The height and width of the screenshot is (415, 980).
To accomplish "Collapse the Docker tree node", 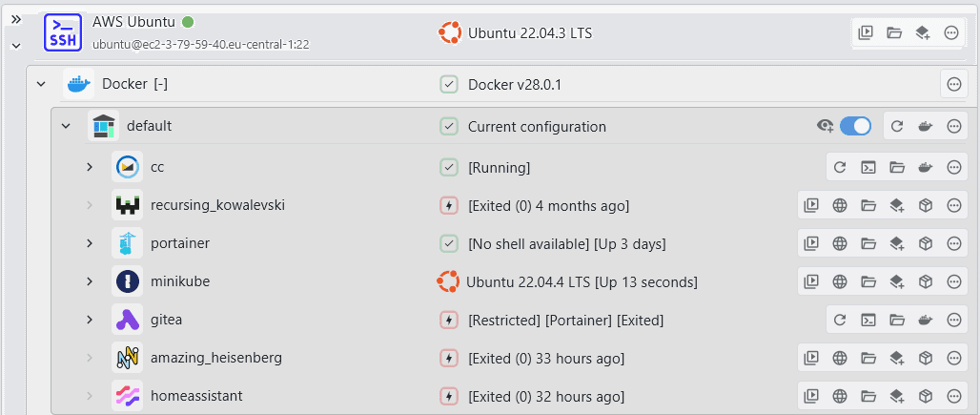I will [41, 84].
